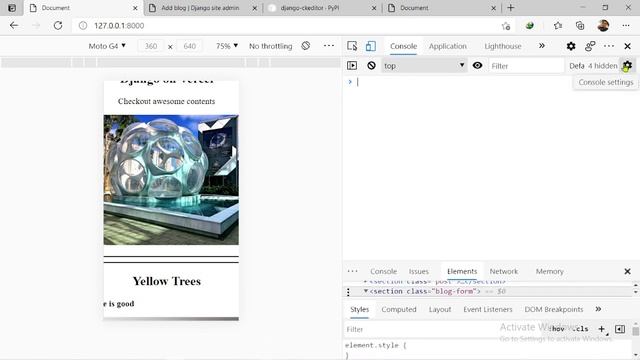Clear the console
The height and width of the screenshot is (360, 640).
coord(371,66)
